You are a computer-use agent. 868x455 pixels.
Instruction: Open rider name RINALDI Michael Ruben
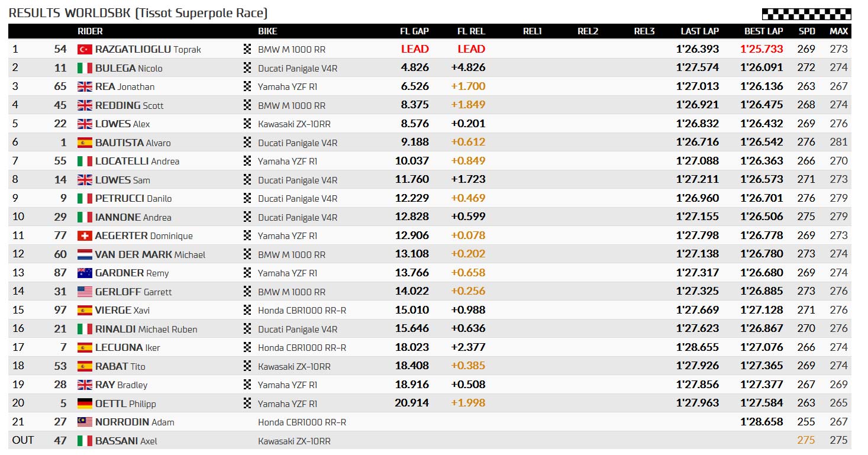(x=146, y=329)
